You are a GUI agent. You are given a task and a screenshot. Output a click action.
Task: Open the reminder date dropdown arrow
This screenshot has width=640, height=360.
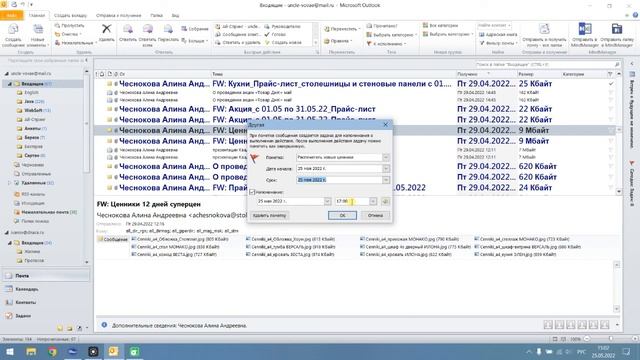pos(327,201)
